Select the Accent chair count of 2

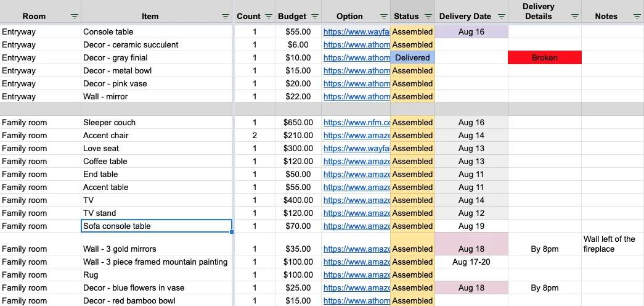[x=255, y=135]
